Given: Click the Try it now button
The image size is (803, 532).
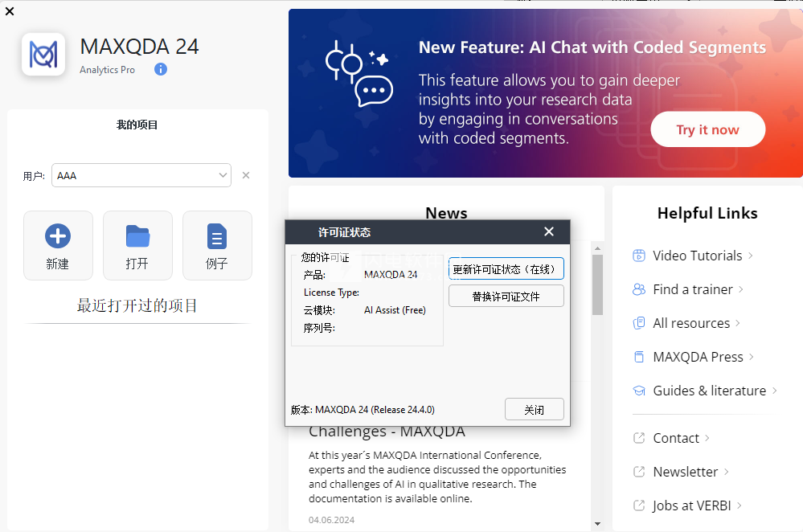Looking at the screenshot, I should [x=707, y=129].
